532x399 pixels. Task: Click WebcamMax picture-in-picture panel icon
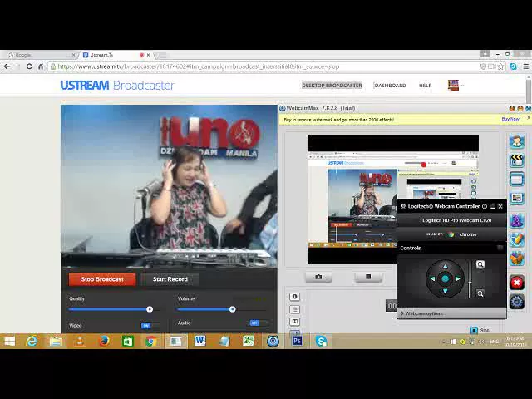[x=294, y=322]
